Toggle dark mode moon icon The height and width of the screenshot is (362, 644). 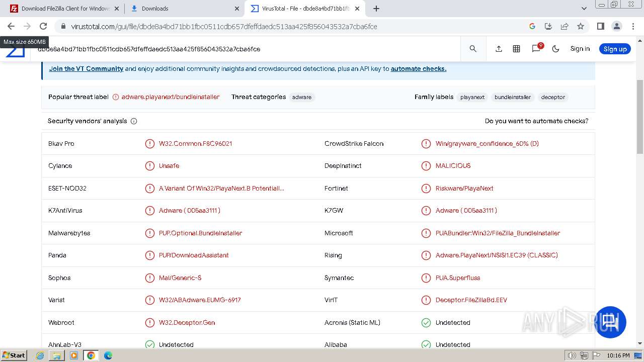click(x=556, y=49)
